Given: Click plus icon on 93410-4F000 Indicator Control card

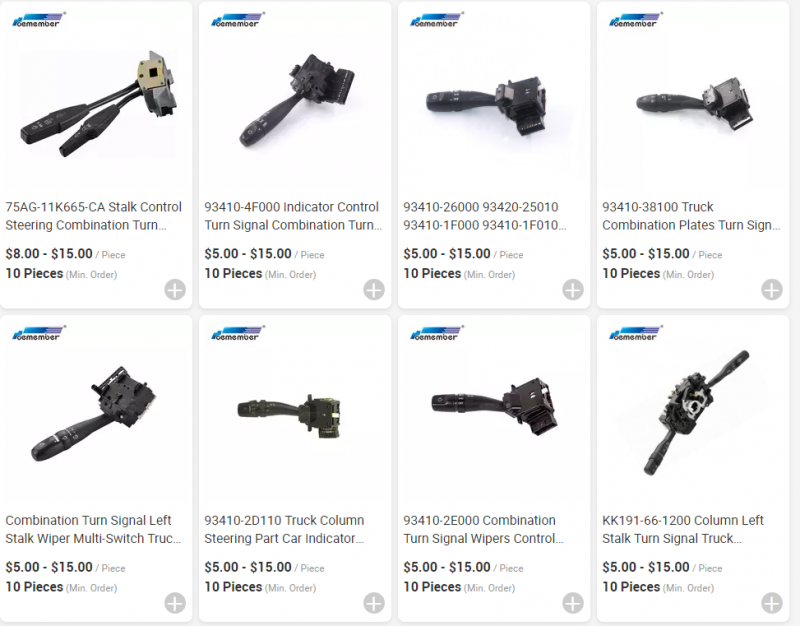Looking at the screenshot, I should point(374,290).
